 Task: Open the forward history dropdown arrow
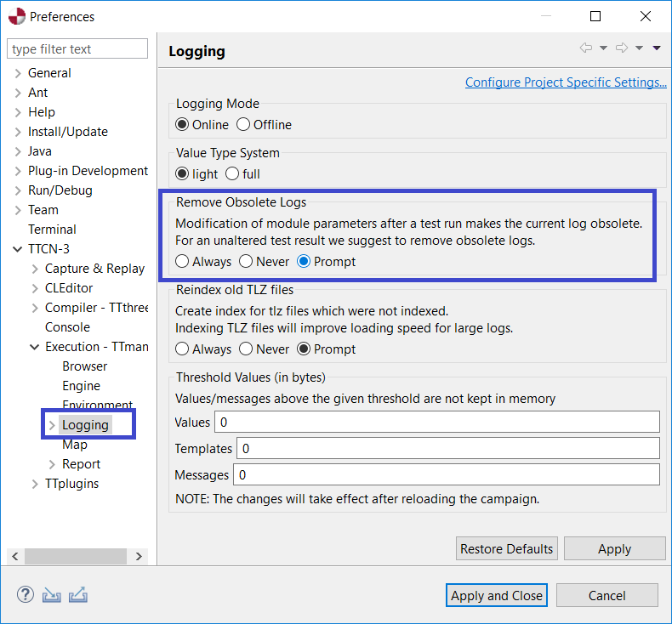[639, 48]
